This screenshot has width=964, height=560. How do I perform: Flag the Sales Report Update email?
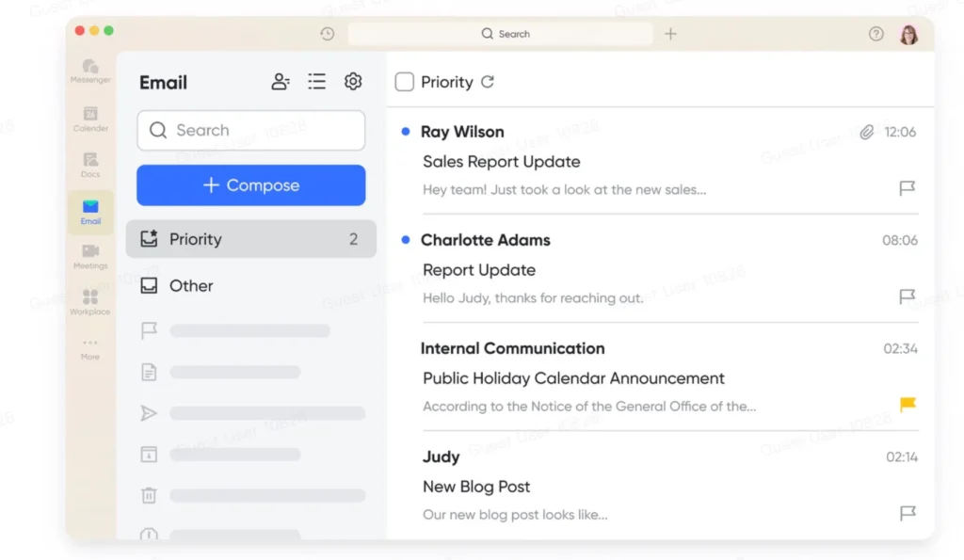tap(907, 188)
